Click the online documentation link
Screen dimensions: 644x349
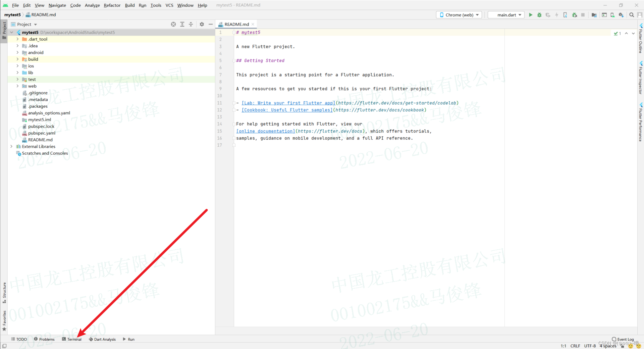click(266, 131)
